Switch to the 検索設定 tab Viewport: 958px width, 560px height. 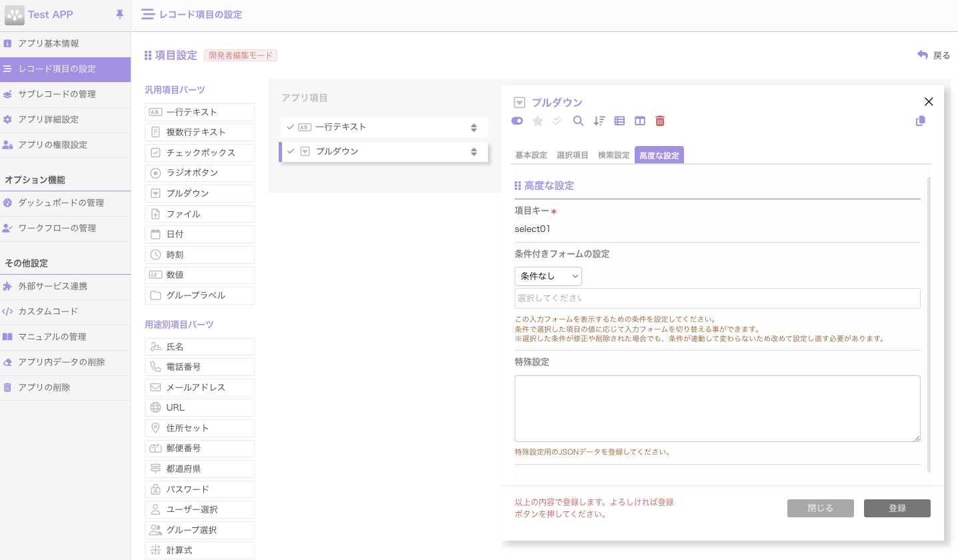[x=614, y=155]
